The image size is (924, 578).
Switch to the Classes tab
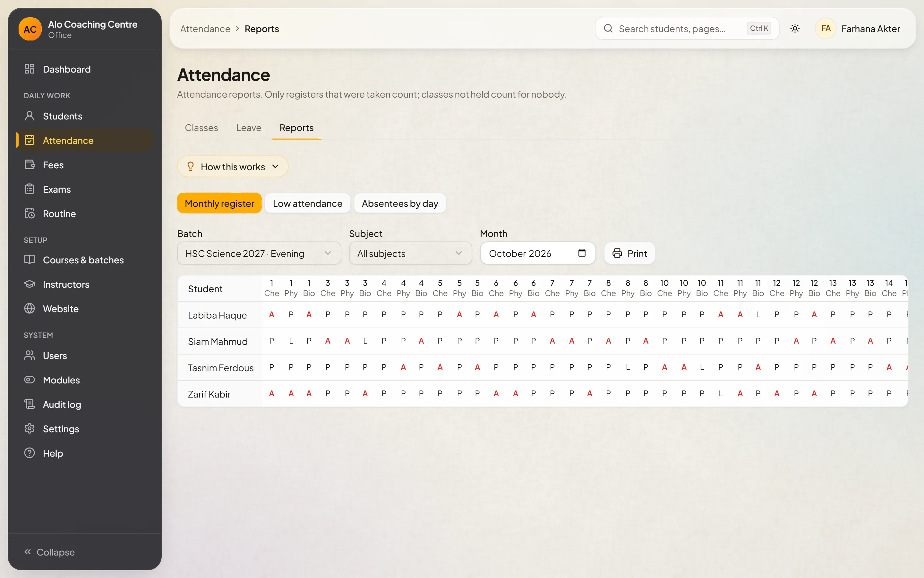[201, 128]
